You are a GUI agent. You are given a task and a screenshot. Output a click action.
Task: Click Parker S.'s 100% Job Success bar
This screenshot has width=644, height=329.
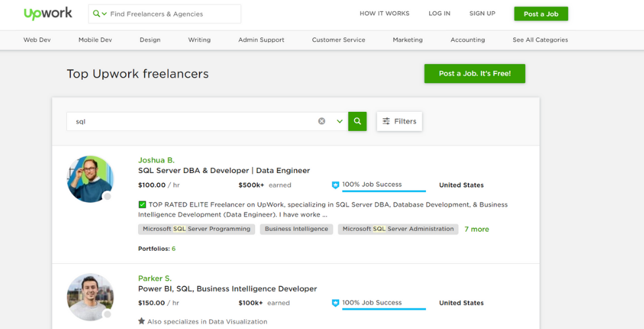[384, 309]
